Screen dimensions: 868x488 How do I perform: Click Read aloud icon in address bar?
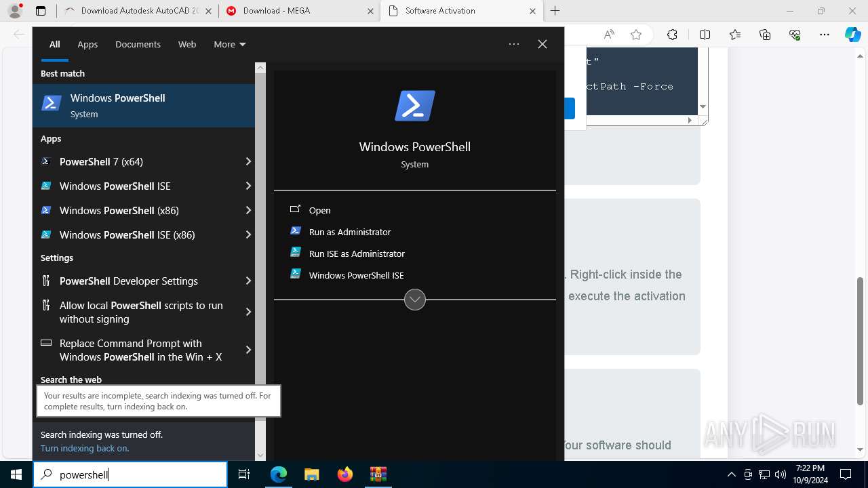coord(609,35)
